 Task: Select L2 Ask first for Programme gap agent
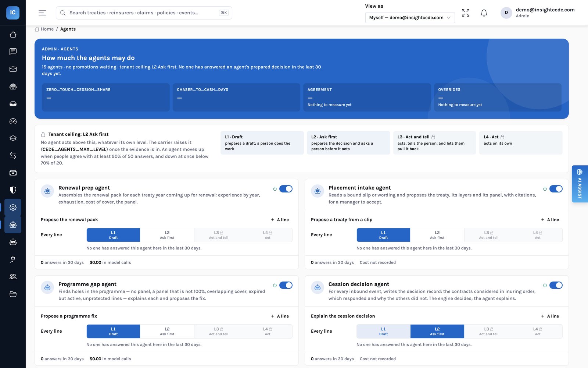(167, 331)
